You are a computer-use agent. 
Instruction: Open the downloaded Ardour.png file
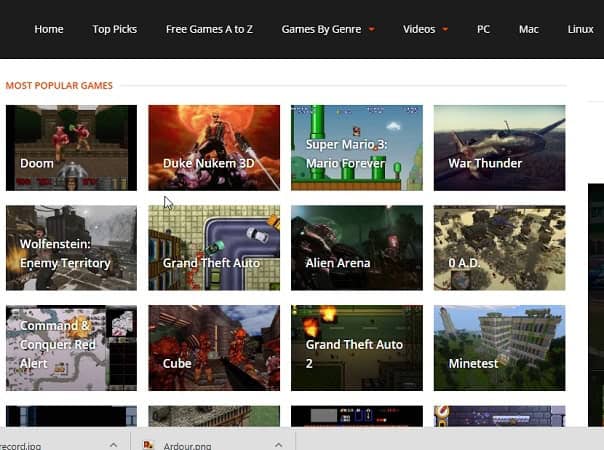pyautogui.click(x=187, y=446)
